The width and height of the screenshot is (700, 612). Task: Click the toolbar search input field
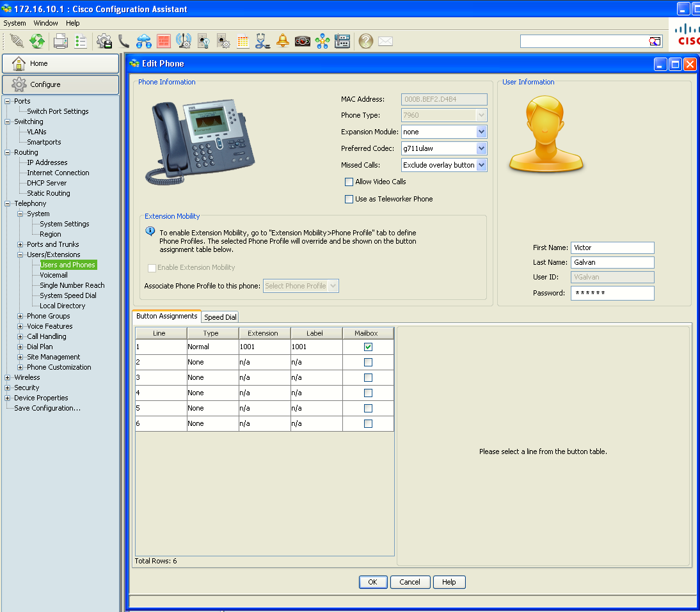coord(584,42)
